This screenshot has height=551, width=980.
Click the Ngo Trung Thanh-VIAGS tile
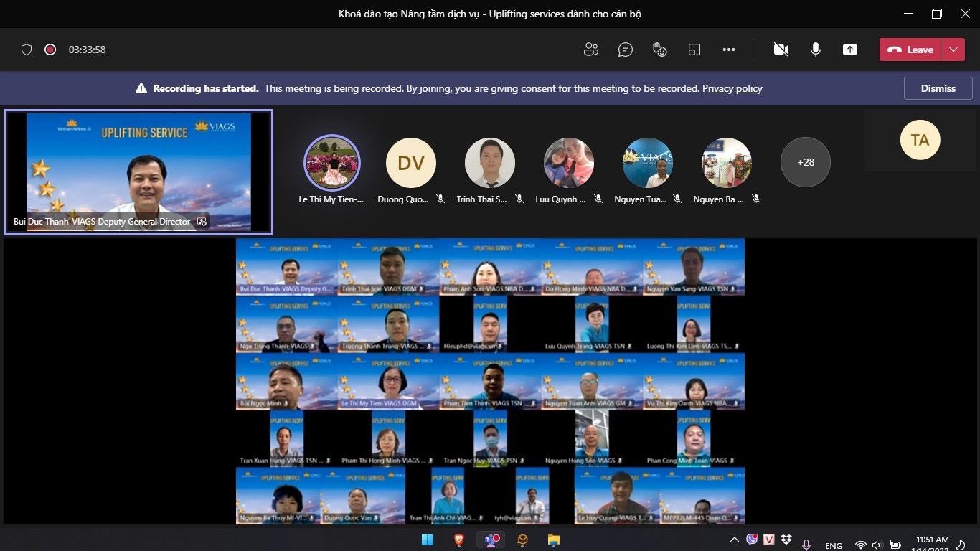(287, 324)
